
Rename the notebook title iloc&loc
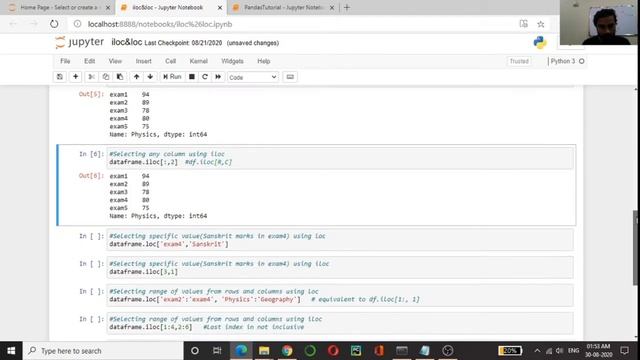[127, 42]
